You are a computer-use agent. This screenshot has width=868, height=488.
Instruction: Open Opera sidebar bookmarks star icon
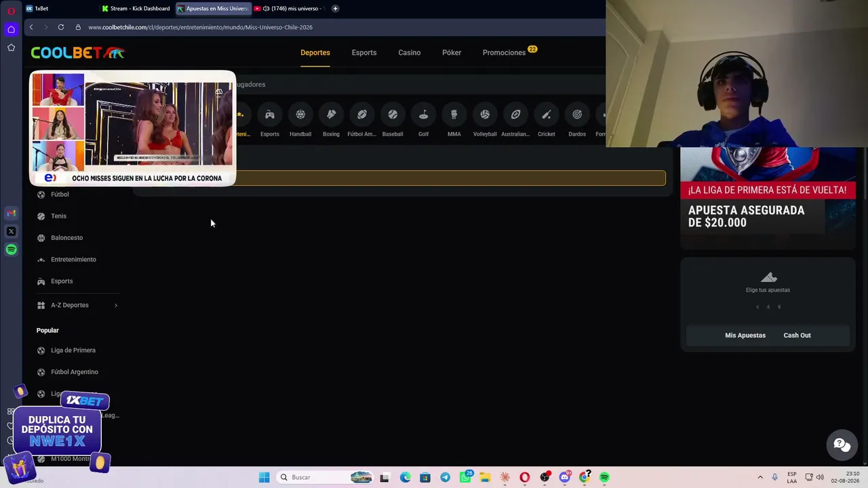(11, 47)
